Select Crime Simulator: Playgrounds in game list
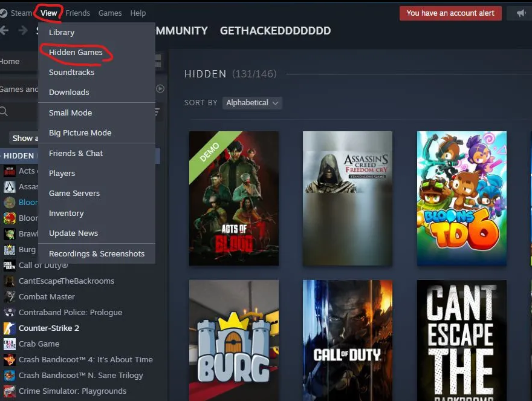 tap(72, 391)
